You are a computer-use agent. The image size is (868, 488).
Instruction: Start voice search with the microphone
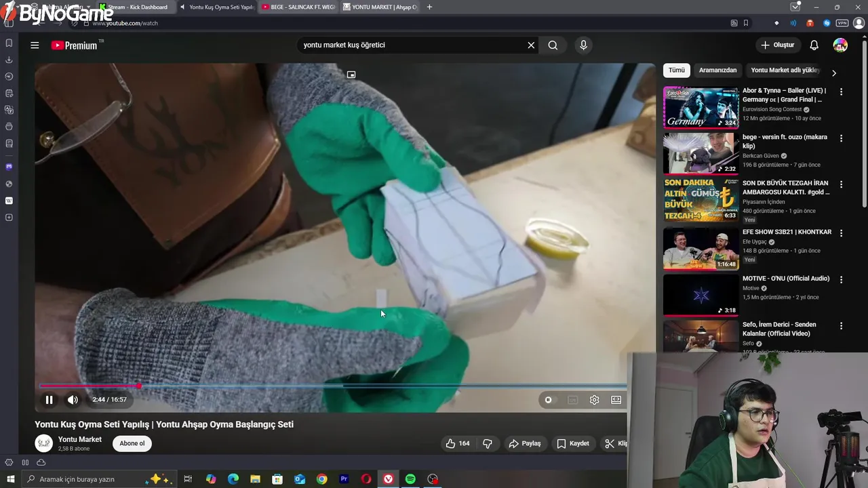[583, 45]
